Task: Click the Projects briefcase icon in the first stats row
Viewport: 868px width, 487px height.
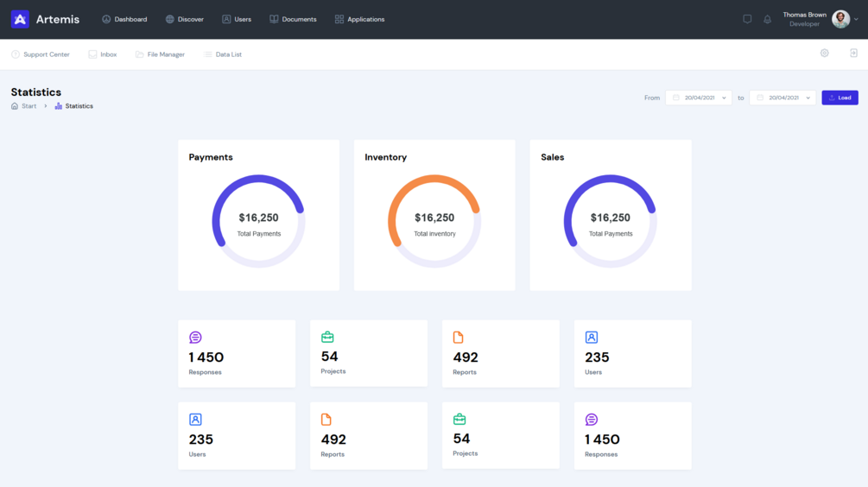Action: pyautogui.click(x=327, y=337)
